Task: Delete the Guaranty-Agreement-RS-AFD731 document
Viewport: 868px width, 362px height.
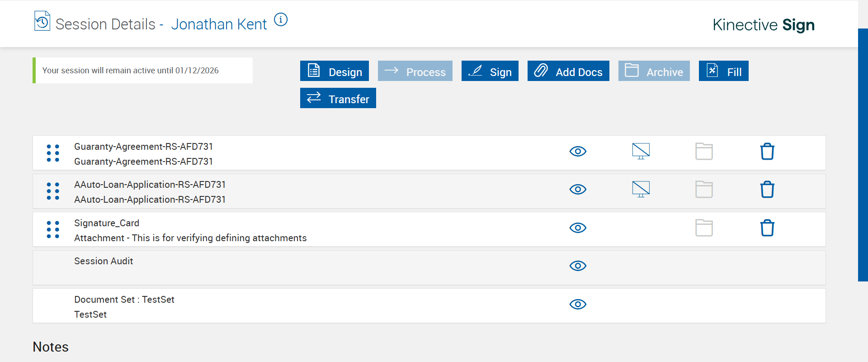Action: tap(767, 152)
